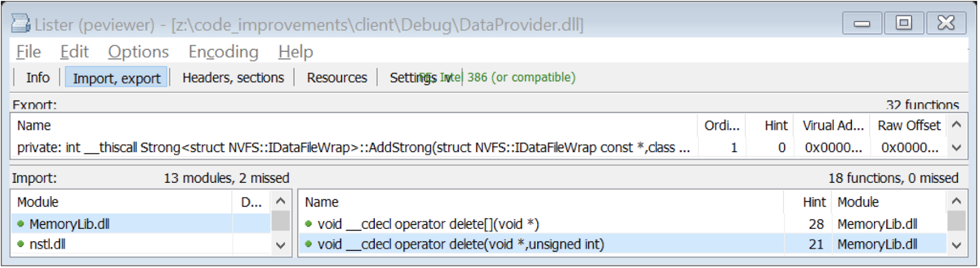Screen dimensions: 980x268
Task: Select the AddStrong export function row
Action: point(353,148)
